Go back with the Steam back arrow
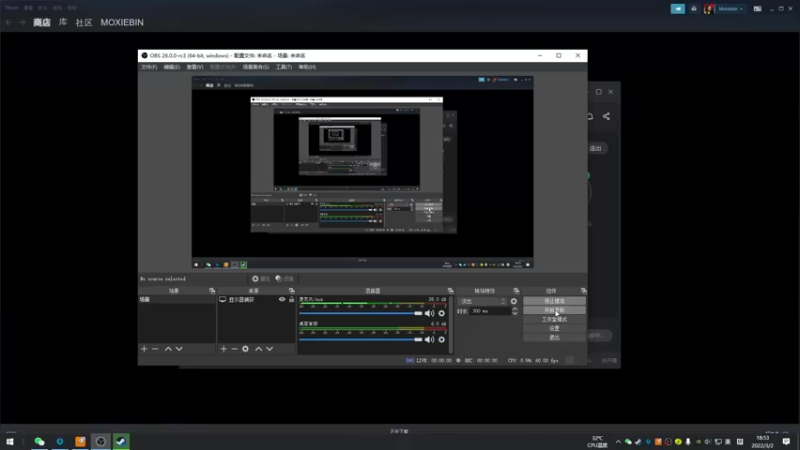 9,22
